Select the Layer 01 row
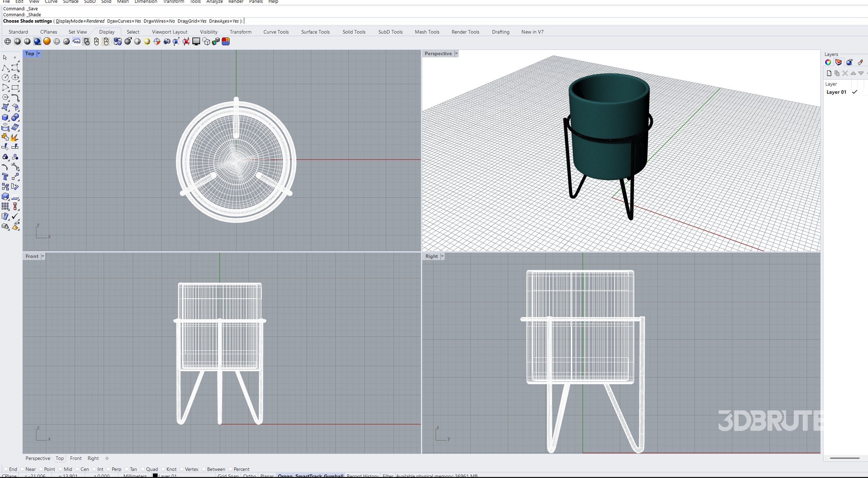Screen dimensions: 868x478 [836, 92]
